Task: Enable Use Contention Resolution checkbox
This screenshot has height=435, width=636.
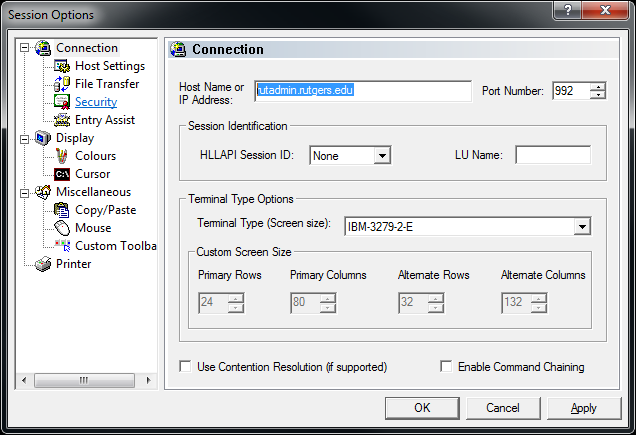Action: [x=185, y=367]
